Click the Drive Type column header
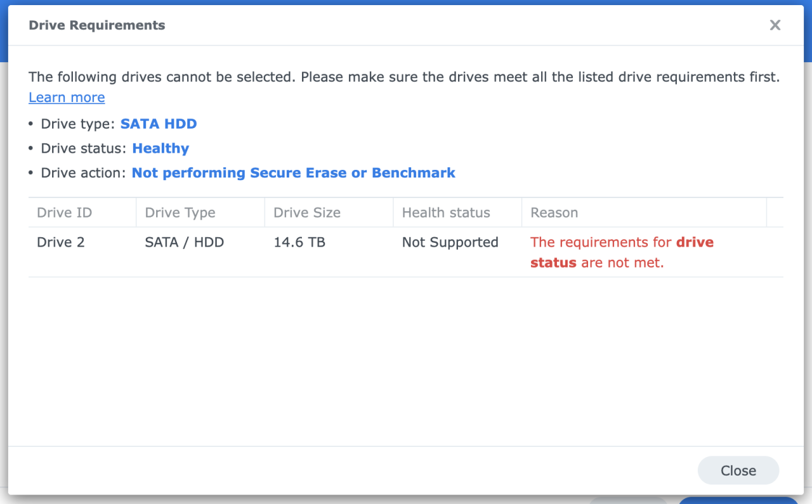Screen dimensions: 812x504 [x=180, y=213]
